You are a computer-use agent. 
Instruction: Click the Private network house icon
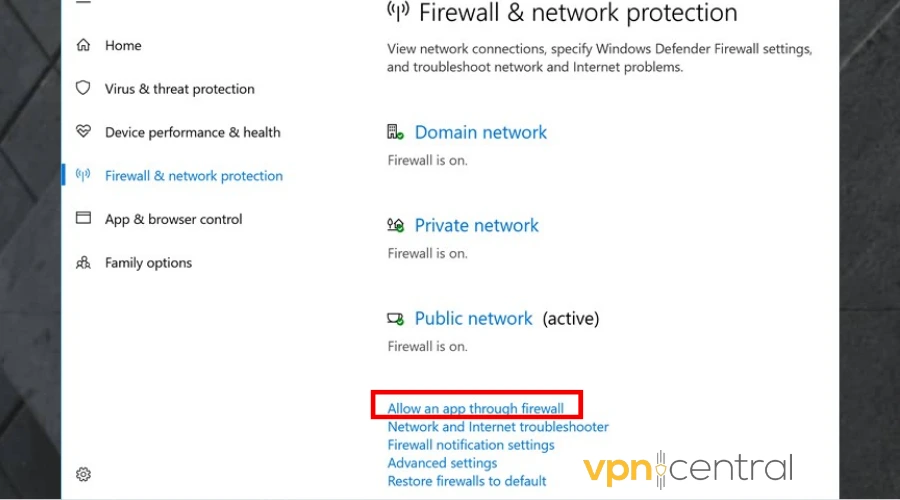tap(396, 225)
